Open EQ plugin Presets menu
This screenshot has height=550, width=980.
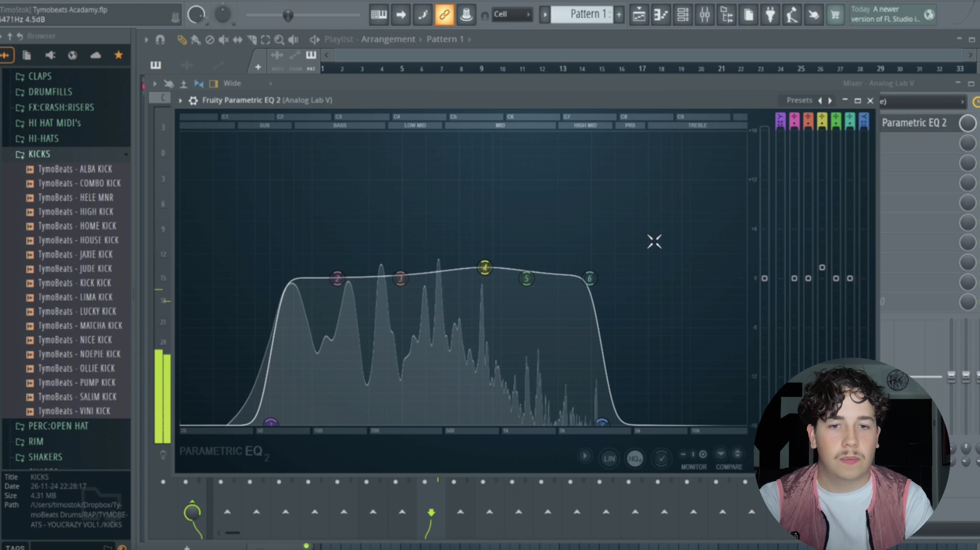pos(799,100)
